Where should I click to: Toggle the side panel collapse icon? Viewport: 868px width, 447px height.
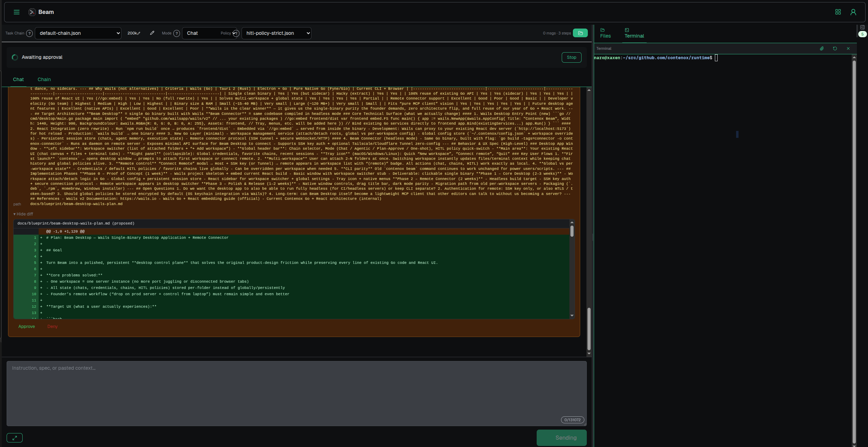pos(862,27)
